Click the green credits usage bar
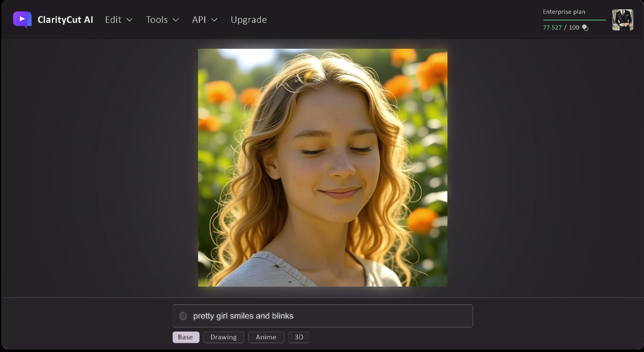 tap(574, 20)
